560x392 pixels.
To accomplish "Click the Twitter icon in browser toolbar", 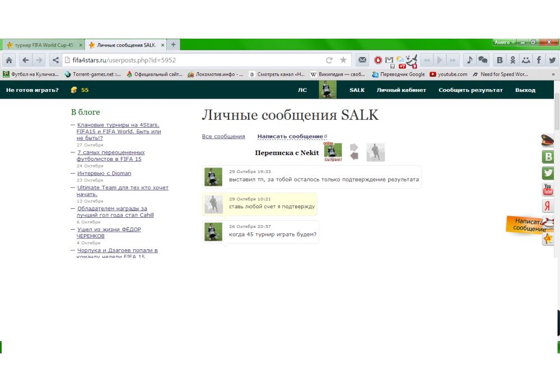I will [553, 60].
